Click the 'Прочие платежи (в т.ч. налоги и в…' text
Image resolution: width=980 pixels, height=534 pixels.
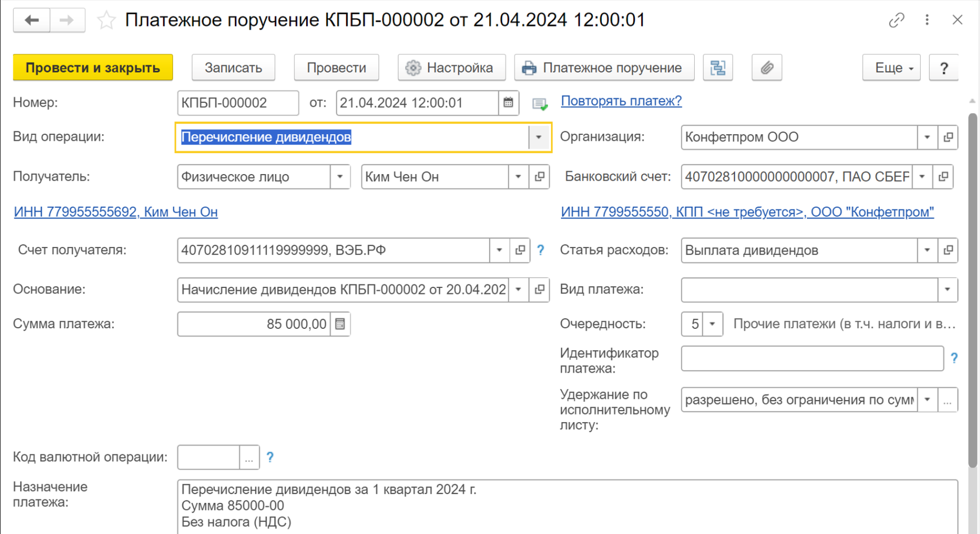(844, 324)
